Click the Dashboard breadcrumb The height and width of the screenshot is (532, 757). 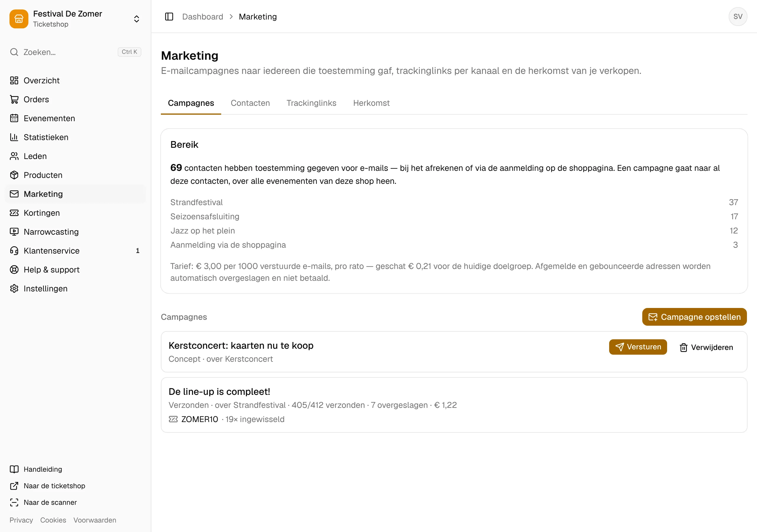point(203,17)
